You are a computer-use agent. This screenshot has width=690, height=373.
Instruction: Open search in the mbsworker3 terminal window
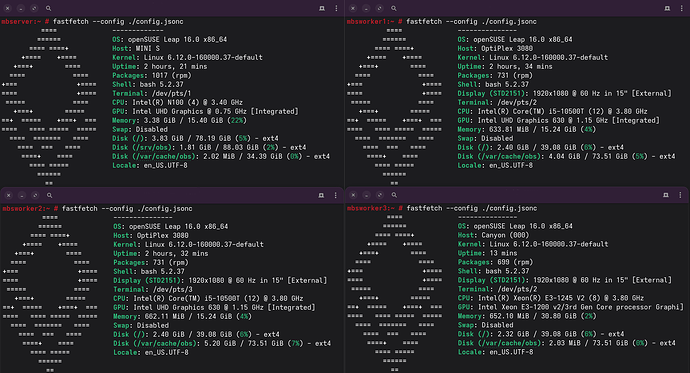click(x=394, y=195)
